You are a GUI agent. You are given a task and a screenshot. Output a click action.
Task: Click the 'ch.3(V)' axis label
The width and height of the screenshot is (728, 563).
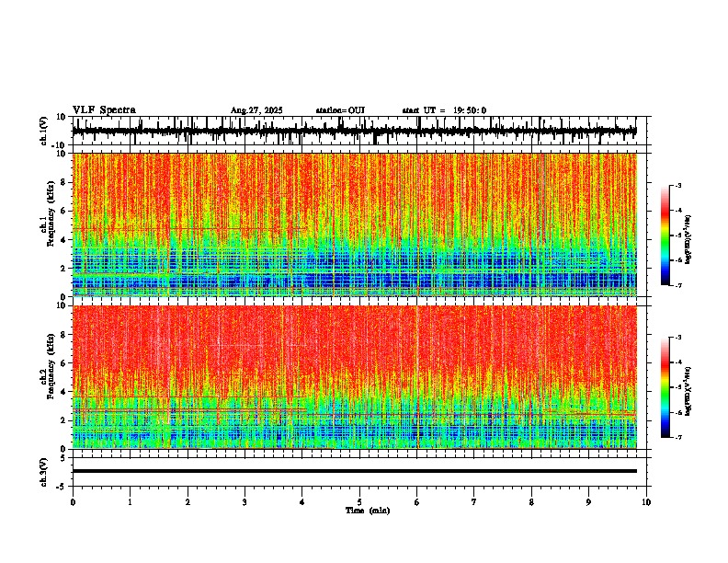[x=44, y=472]
